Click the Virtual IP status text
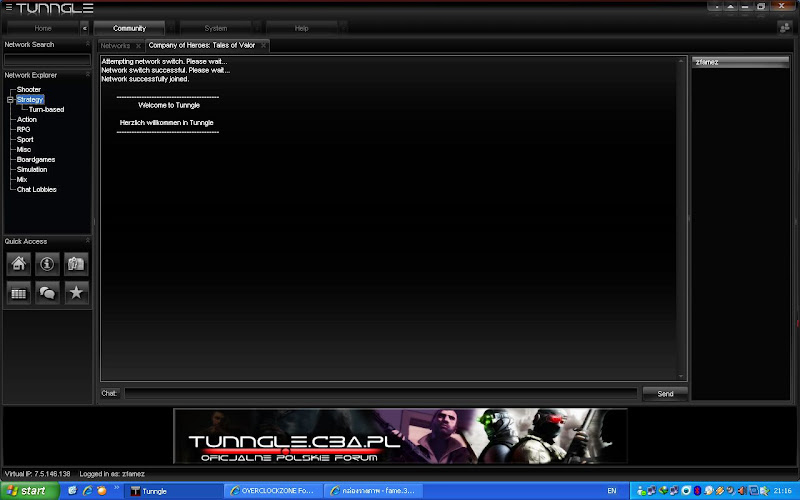This screenshot has width=800, height=500. (37, 474)
